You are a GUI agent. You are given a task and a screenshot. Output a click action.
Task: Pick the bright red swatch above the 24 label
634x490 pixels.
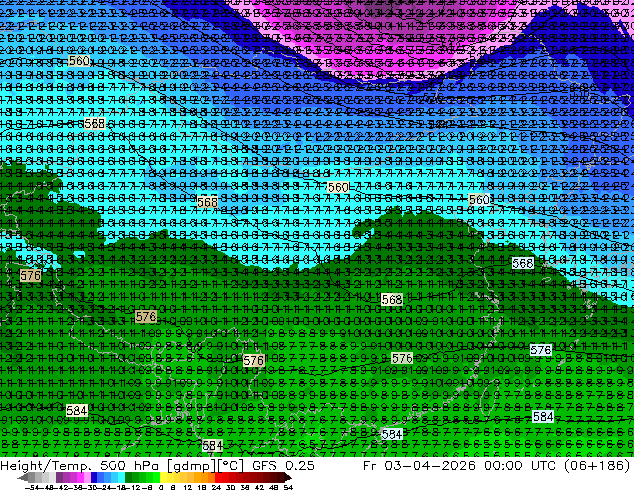click(x=218, y=478)
